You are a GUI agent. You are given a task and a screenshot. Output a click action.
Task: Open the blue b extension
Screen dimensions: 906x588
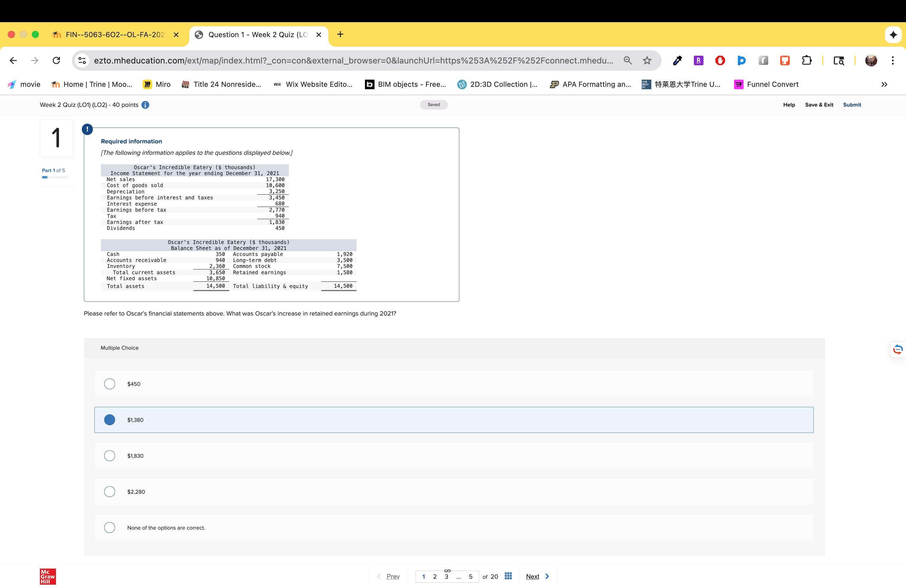[x=742, y=60]
